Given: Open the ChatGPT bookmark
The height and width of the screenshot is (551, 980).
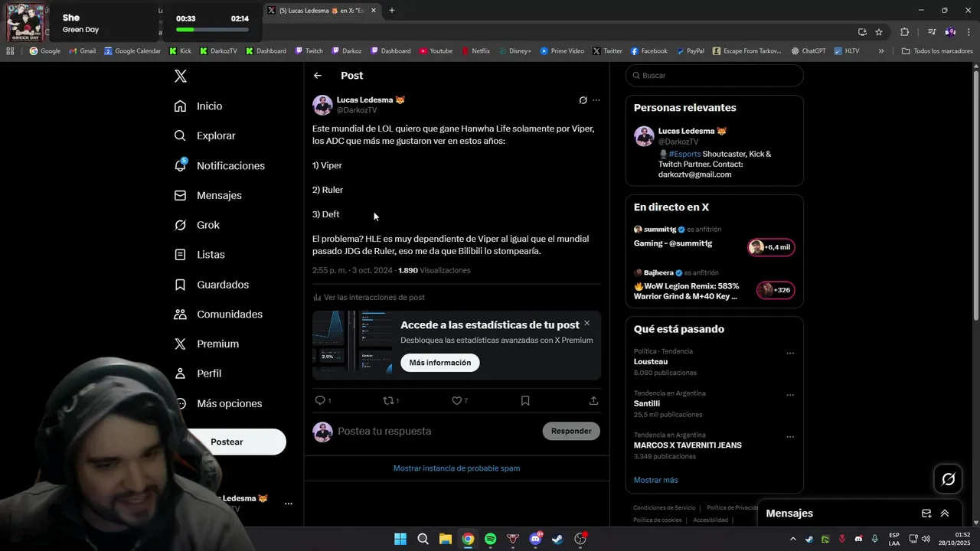Looking at the screenshot, I should [x=808, y=51].
